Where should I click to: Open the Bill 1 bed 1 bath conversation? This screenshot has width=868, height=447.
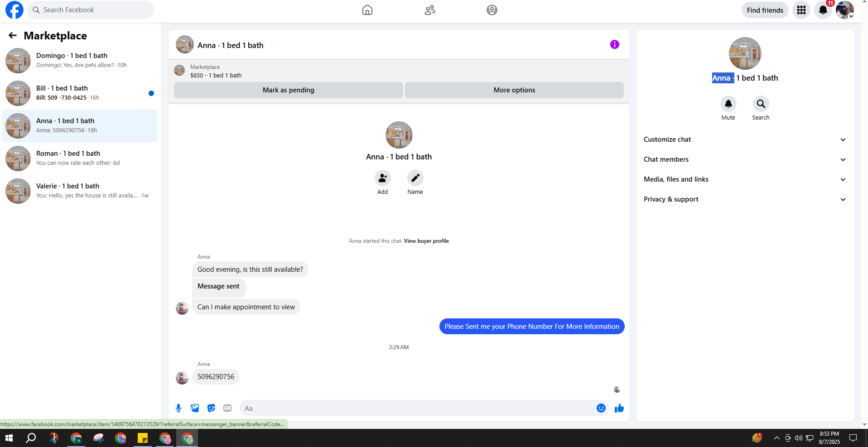(80, 93)
